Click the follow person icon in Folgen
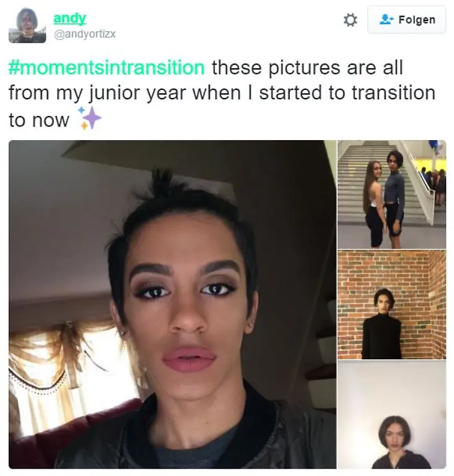Image resolution: width=454 pixels, height=476 pixels. [x=386, y=19]
